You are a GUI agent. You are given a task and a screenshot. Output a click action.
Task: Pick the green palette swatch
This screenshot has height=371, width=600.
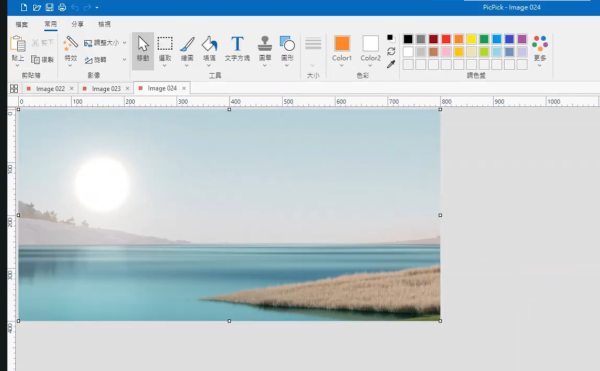pos(484,39)
